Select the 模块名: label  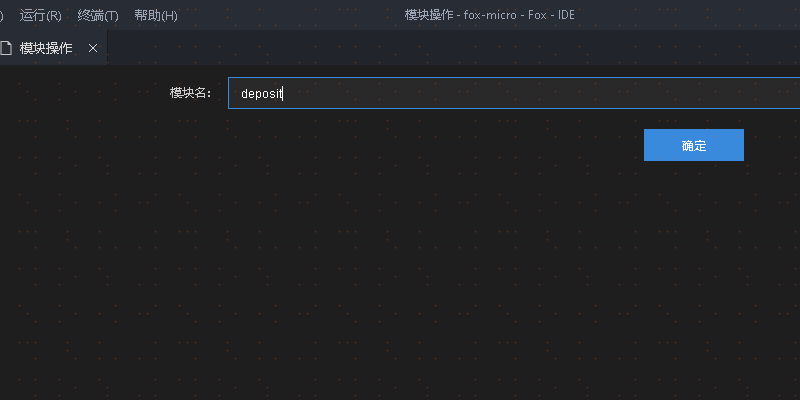tap(191, 93)
